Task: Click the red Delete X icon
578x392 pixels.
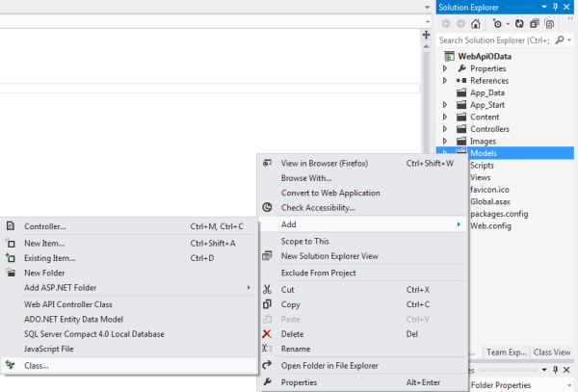Action: [269, 334]
